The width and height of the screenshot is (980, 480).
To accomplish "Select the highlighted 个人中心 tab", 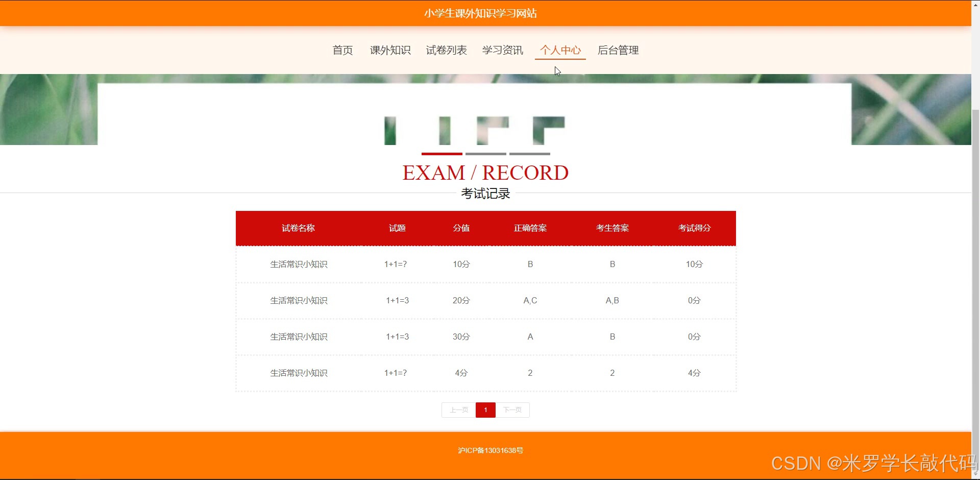I will tap(560, 50).
